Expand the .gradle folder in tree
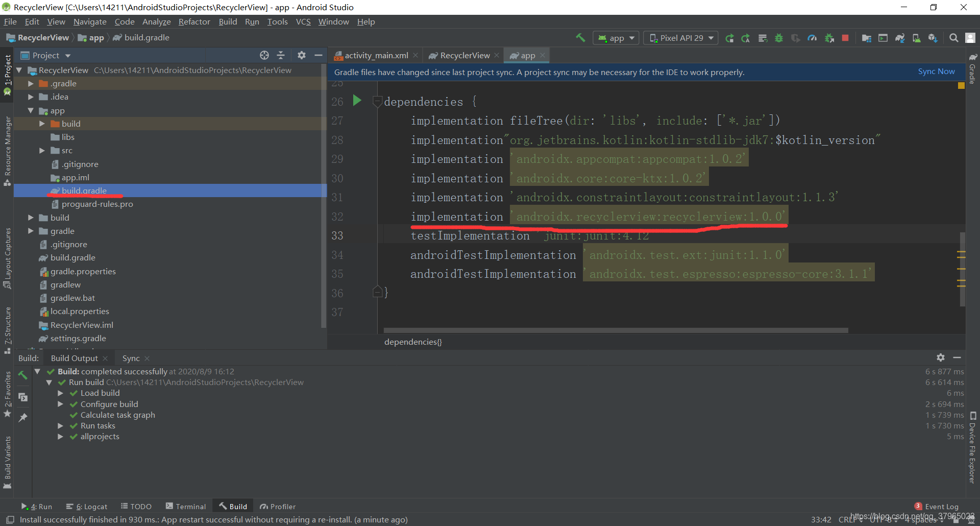The width and height of the screenshot is (980, 526). (x=31, y=83)
